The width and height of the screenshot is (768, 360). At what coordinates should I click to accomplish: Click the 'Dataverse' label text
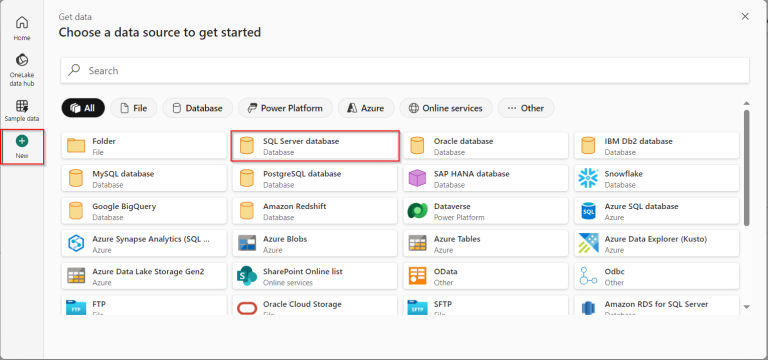tap(452, 206)
